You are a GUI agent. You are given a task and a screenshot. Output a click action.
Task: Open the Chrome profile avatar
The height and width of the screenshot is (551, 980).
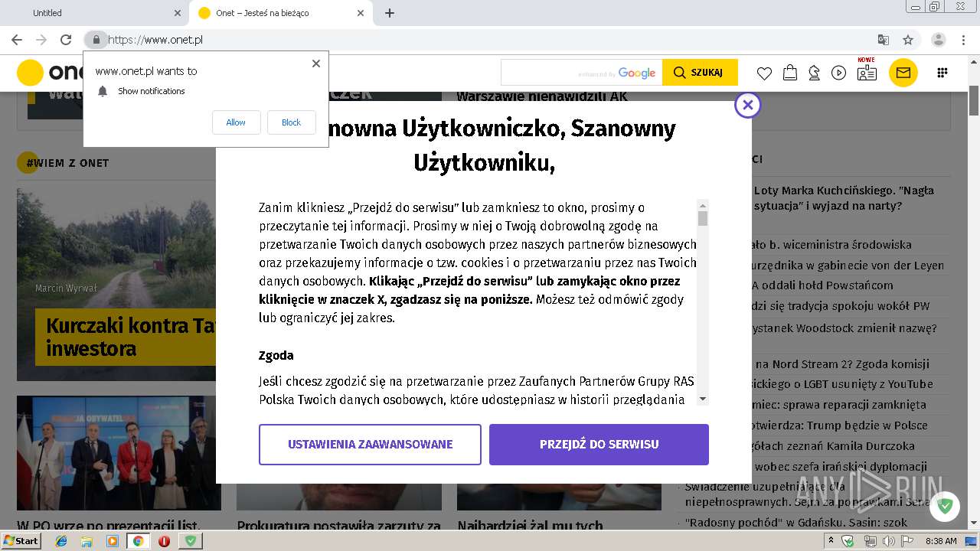939,40
